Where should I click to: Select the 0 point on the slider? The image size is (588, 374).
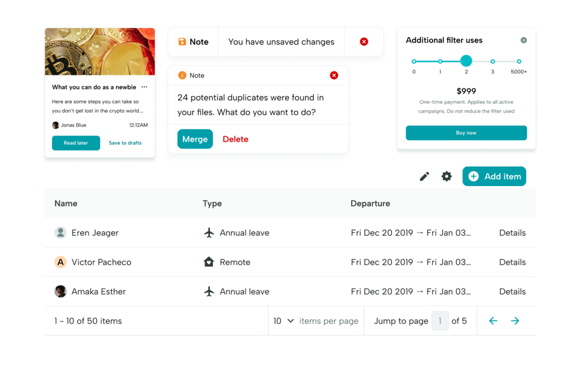click(x=414, y=61)
